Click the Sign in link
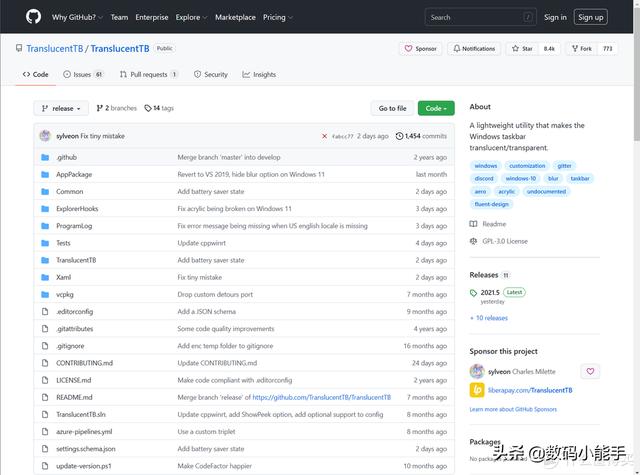 555,17
